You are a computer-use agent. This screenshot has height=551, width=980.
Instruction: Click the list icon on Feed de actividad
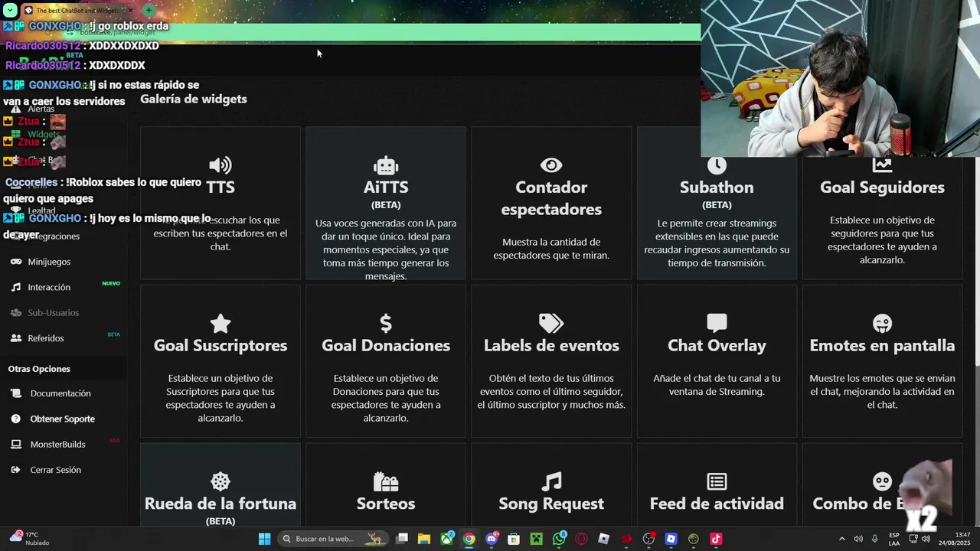[x=717, y=481]
